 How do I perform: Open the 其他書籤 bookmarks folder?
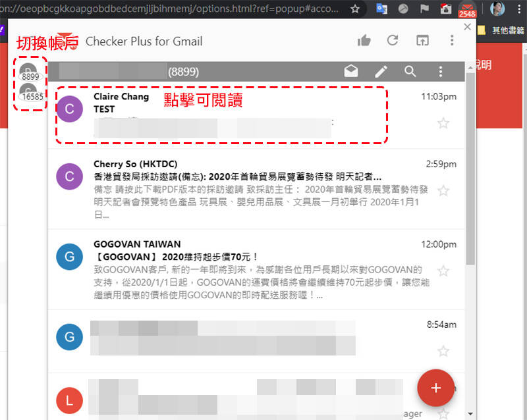pos(501,30)
